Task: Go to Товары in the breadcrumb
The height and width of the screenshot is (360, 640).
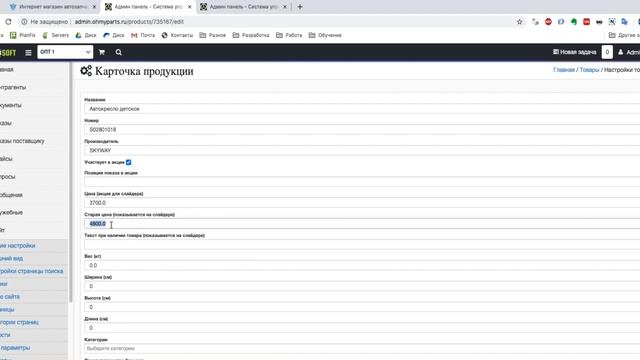Action: click(x=589, y=70)
